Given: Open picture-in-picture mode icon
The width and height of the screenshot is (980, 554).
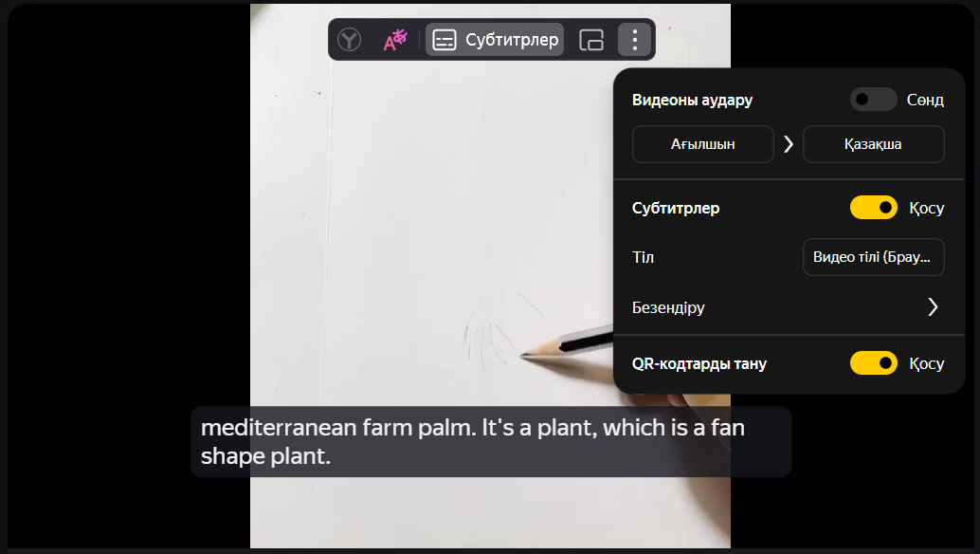Looking at the screenshot, I should [591, 40].
